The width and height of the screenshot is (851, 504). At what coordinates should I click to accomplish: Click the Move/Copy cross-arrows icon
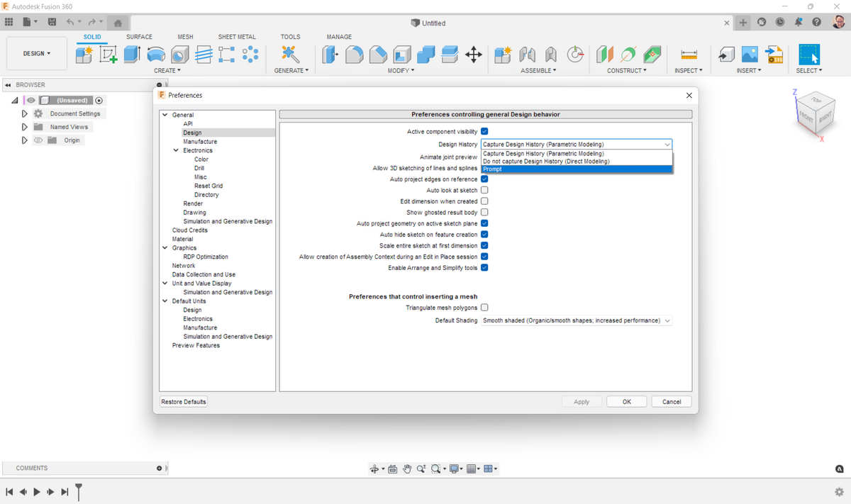(474, 55)
